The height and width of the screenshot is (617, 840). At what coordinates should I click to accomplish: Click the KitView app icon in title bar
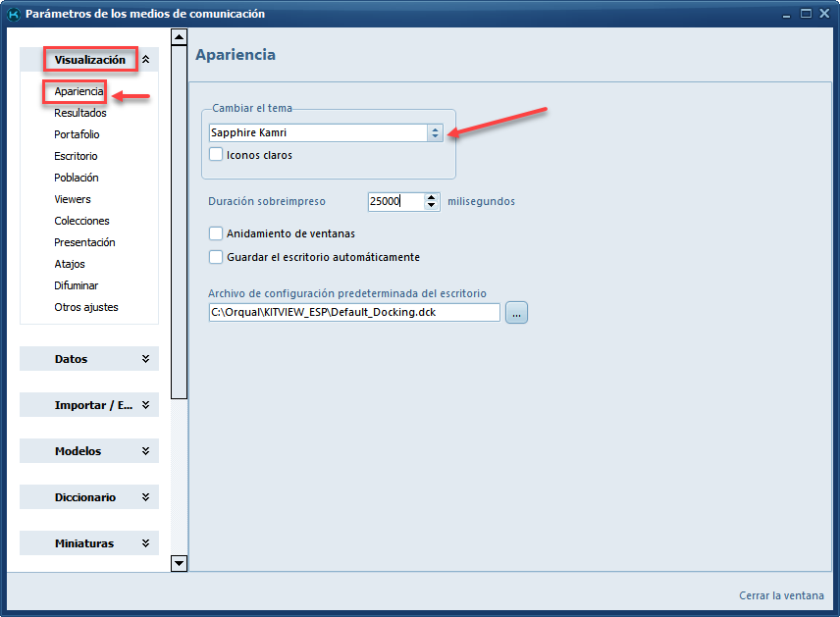pyautogui.click(x=14, y=14)
